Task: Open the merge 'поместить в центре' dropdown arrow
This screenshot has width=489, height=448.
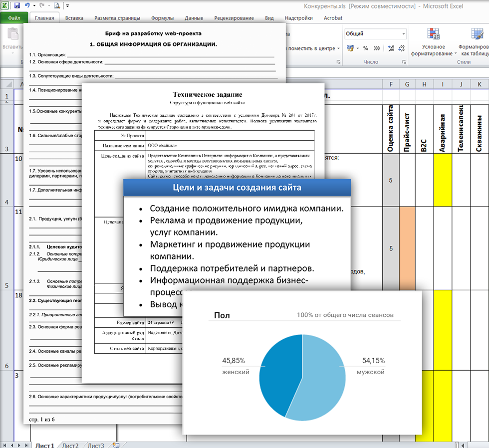Action: [338, 48]
